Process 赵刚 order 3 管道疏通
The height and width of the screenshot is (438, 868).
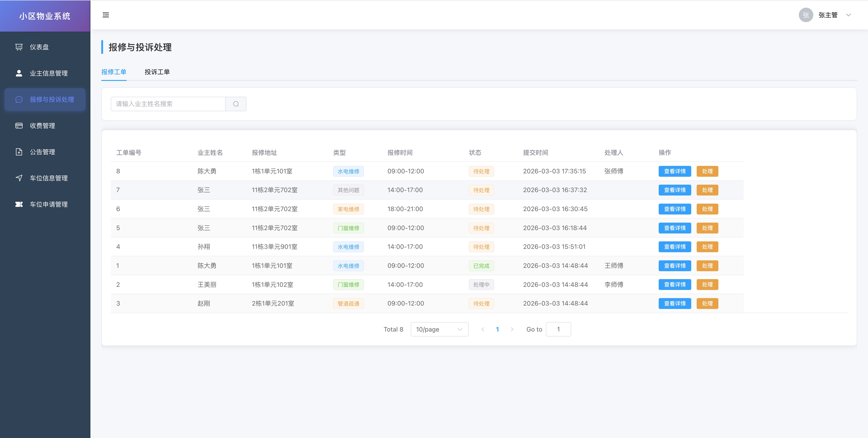[x=707, y=303]
